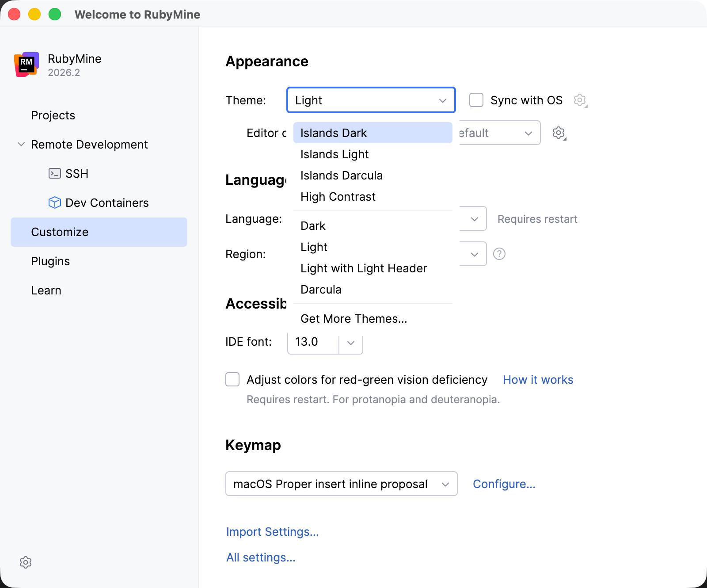This screenshot has width=707, height=588.
Task: Open the Learn section
Action: click(x=99, y=290)
